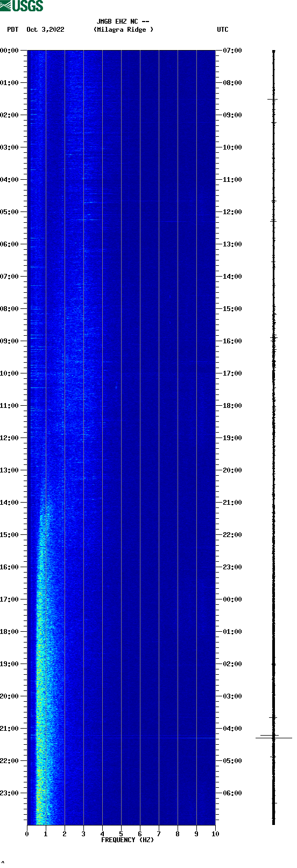The height and width of the screenshot is (868, 297).
Task: Select the date Oct 3,2022
Action: pos(45,30)
